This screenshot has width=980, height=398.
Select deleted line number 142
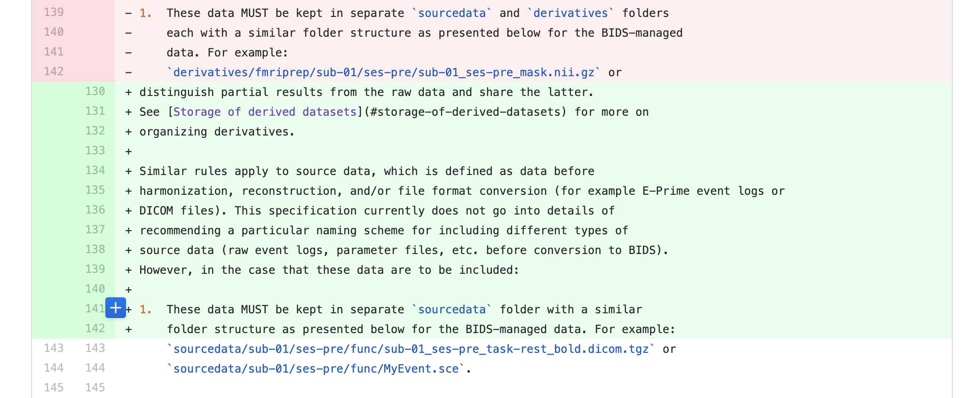(54, 72)
